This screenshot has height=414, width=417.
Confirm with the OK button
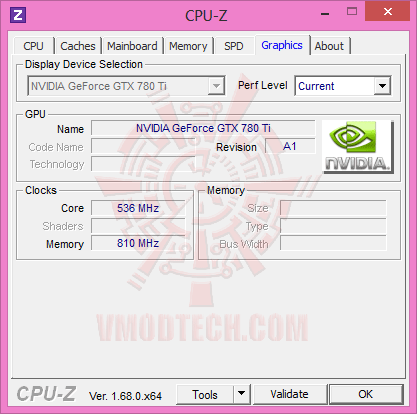[366, 394]
